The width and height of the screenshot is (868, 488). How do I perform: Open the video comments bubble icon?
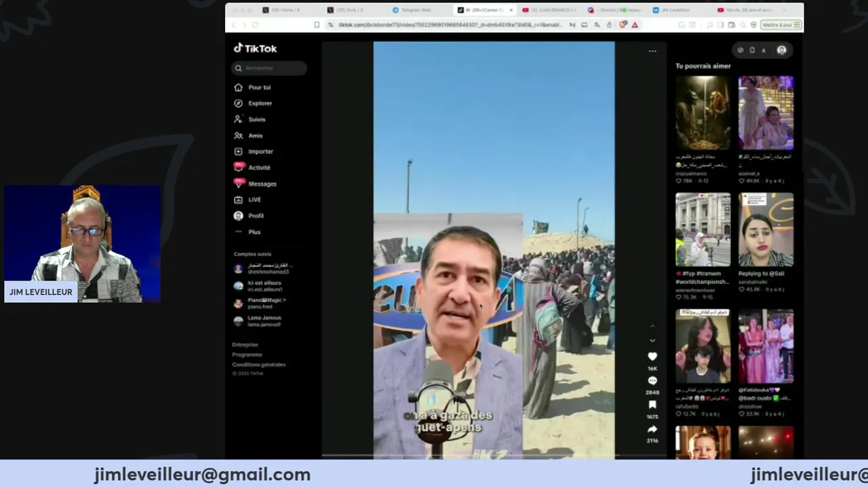pyautogui.click(x=652, y=381)
